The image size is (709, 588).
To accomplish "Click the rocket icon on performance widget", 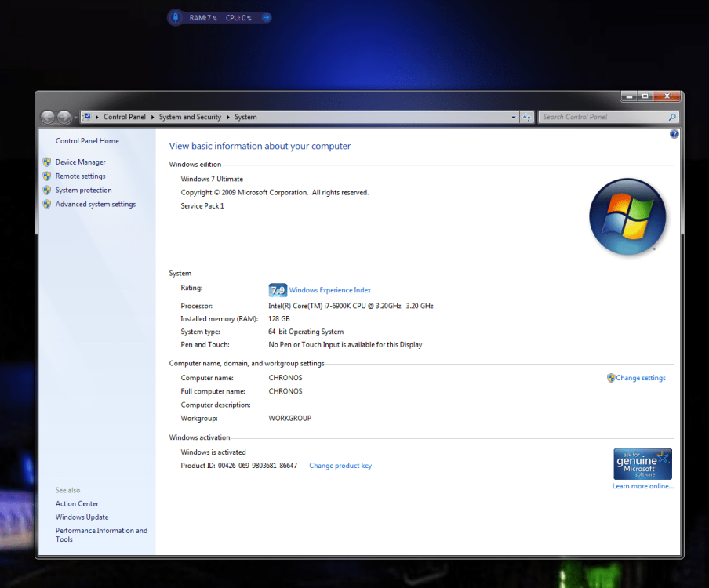I will tap(177, 17).
